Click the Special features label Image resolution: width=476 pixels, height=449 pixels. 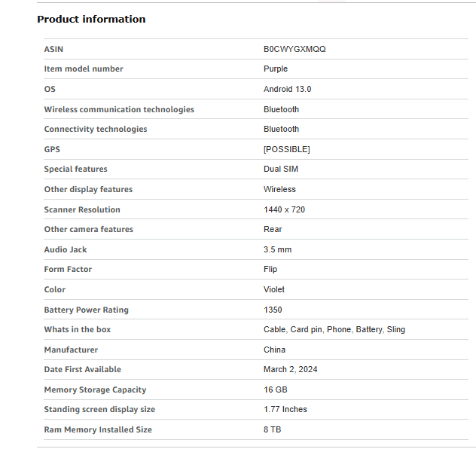[75, 169]
